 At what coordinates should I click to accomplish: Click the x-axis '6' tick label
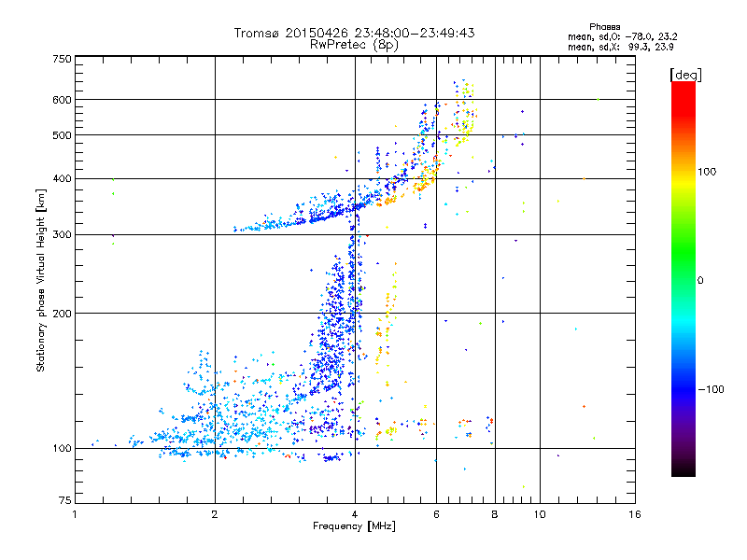(x=436, y=514)
